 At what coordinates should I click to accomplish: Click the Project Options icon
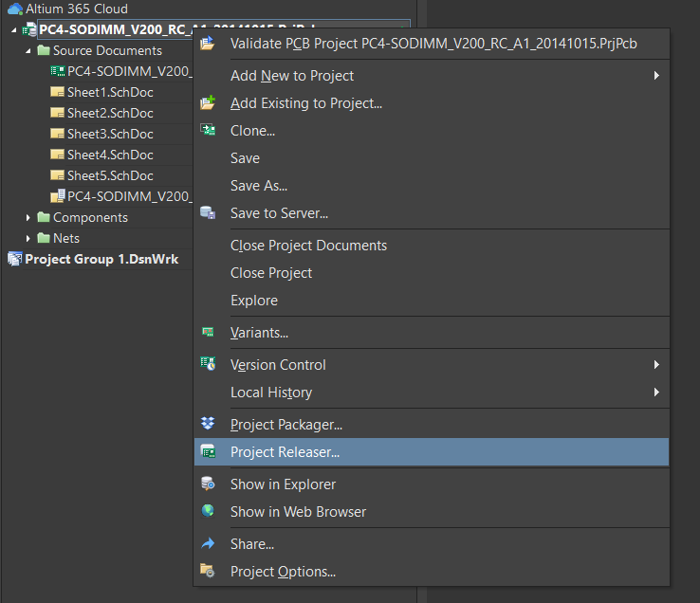pyautogui.click(x=208, y=571)
